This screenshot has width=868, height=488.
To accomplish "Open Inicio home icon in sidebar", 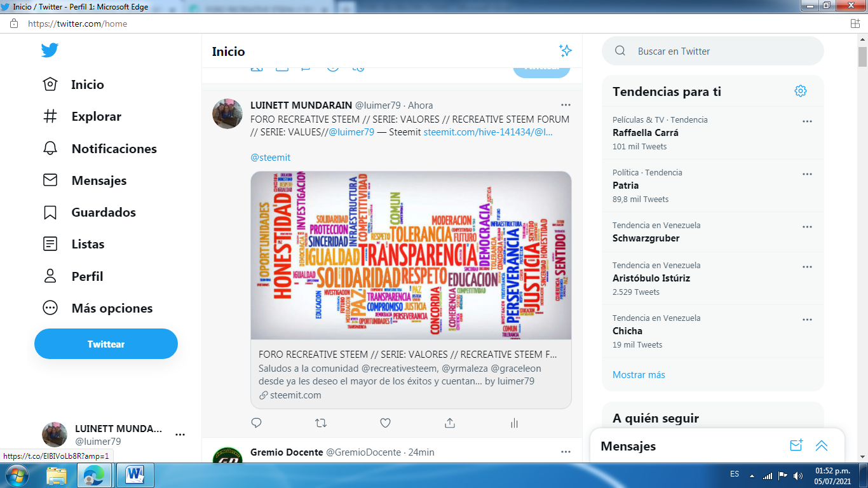I will 50,85.
